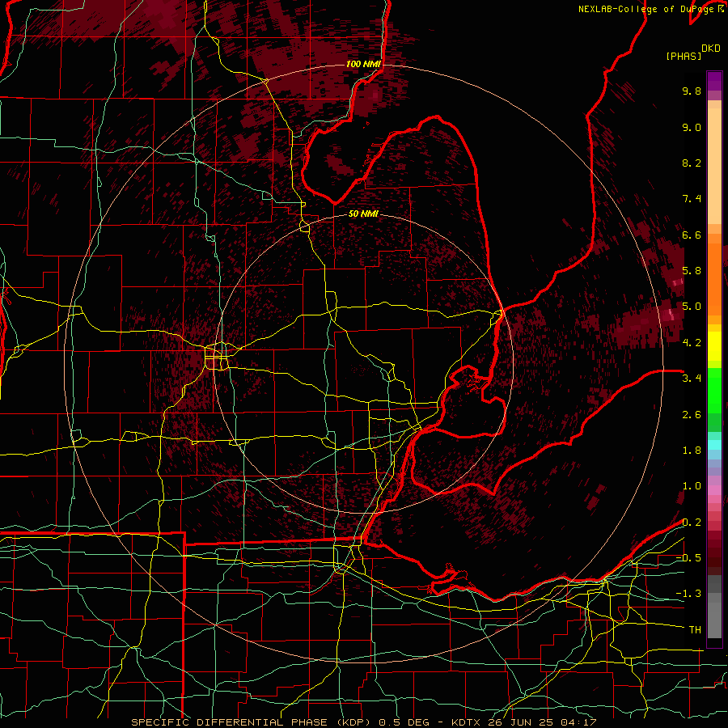Click the [PHAS] legend unit label
This screenshot has width=728, height=728.
pos(684,56)
